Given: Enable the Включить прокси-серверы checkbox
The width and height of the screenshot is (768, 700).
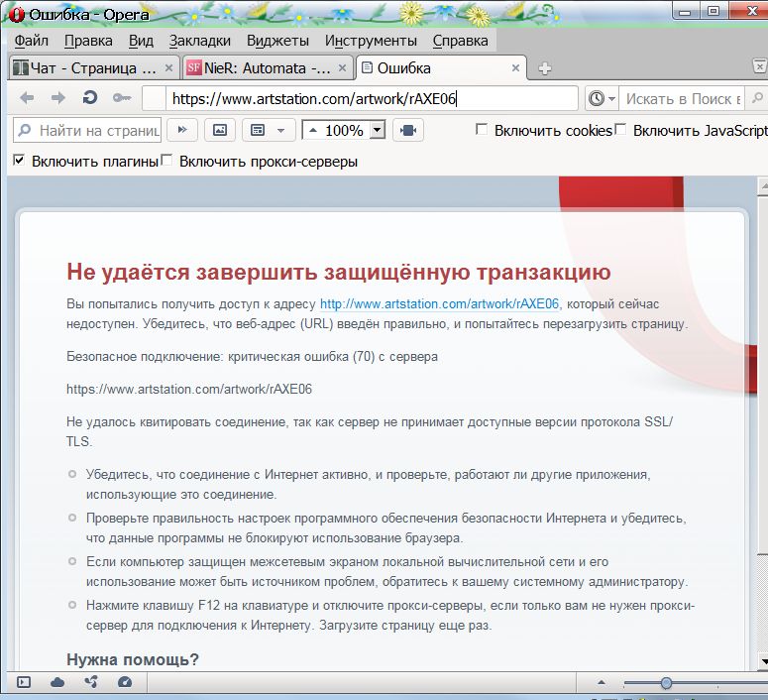Looking at the screenshot, I should [x=166, y=160].
